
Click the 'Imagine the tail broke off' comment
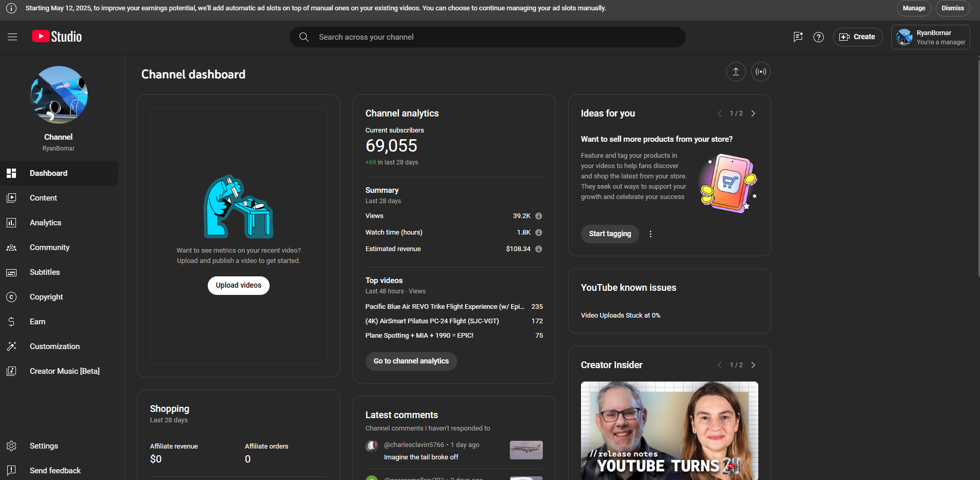click(x=421, y=457)
